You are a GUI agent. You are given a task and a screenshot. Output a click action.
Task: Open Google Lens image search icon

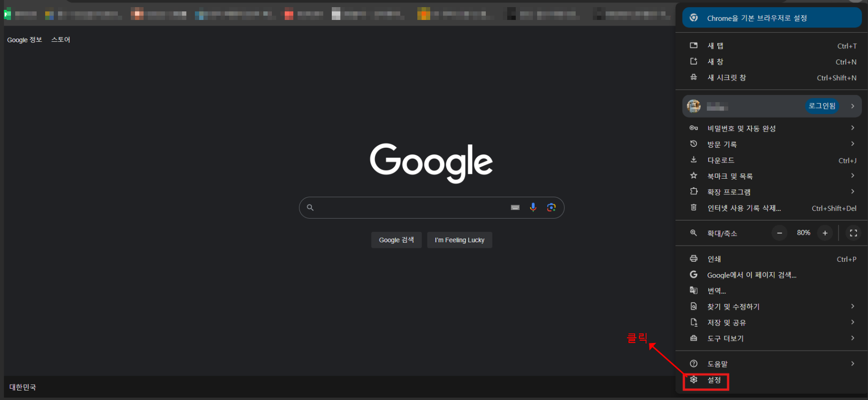(551, 207)
